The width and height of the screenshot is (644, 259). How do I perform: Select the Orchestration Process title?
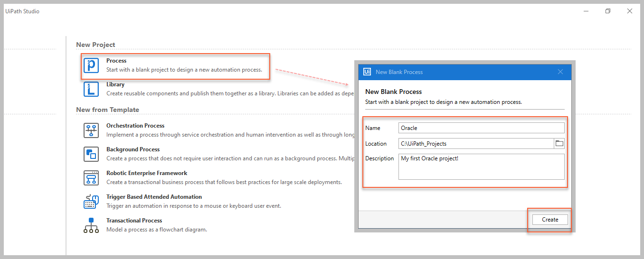[135, 126]
